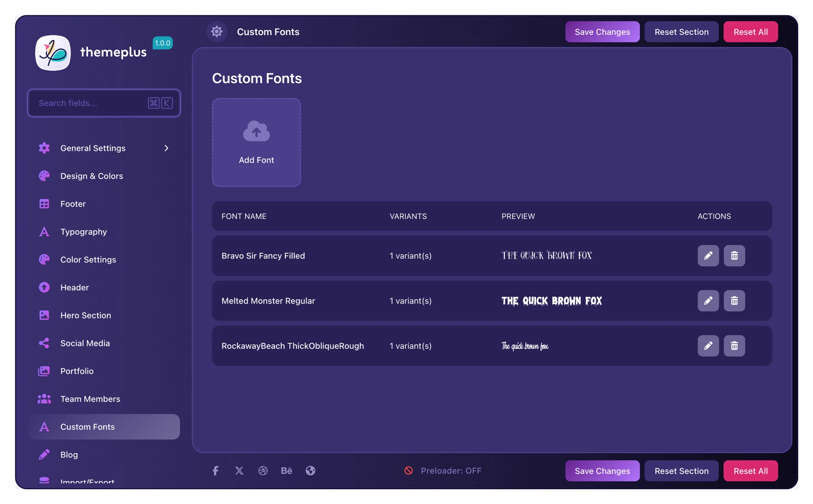Toggle the Preloader OFF status
Viewport: 813px width, 504px height.
coord(443,471)
